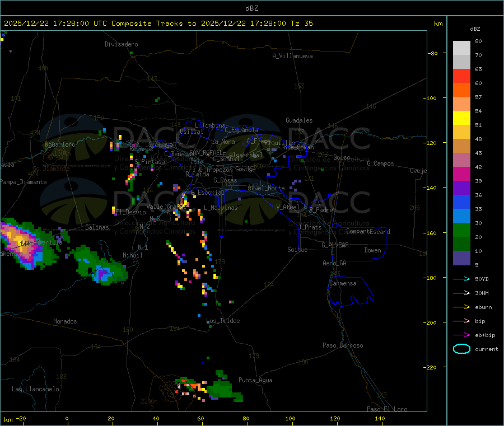This screenshot has width=504, height=426.
Task: Click the 'Paso_El_Loro' map label
Action: [x=387, y=409]
